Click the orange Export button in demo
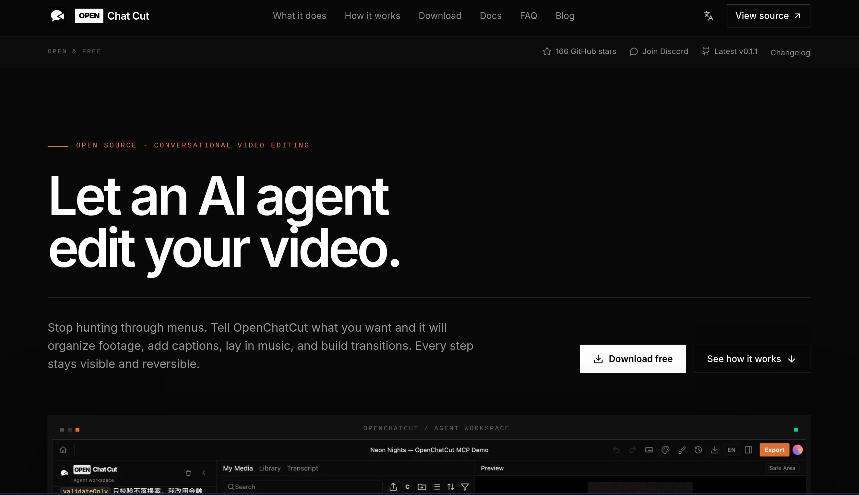859x495 pixels. pos(774,450)
